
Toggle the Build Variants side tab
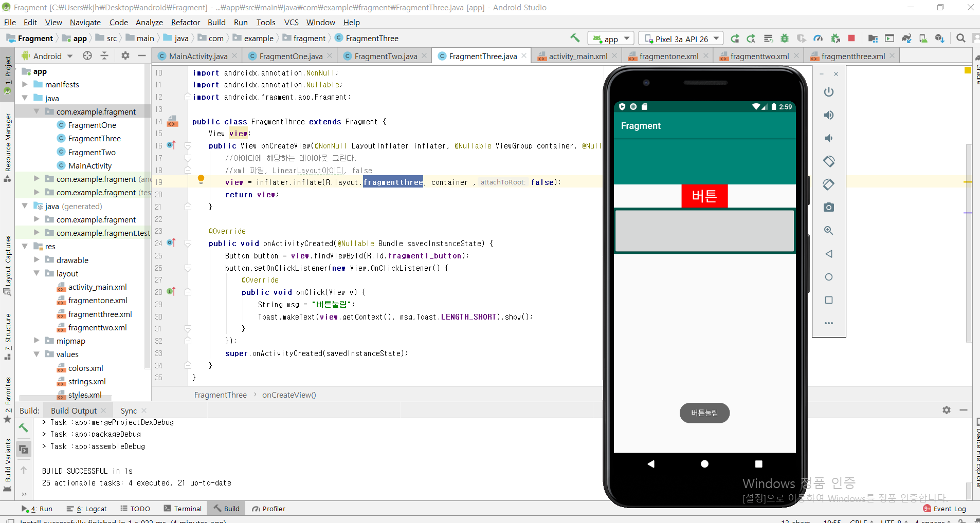(7, 465)
